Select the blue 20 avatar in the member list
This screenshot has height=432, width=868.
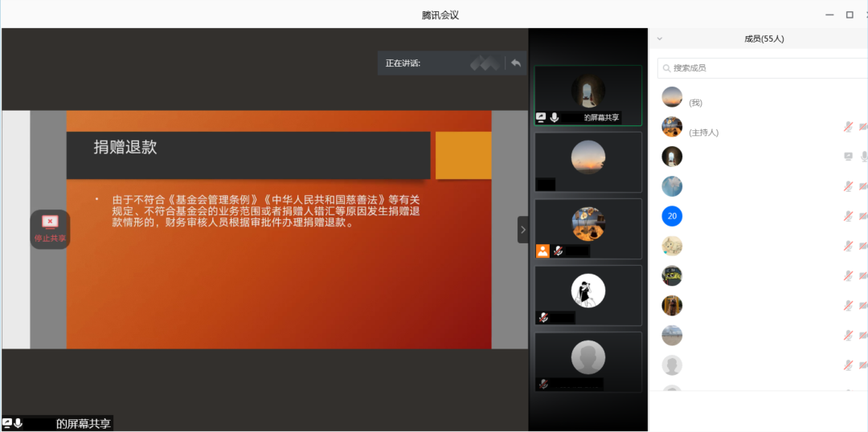click(672, 216)
